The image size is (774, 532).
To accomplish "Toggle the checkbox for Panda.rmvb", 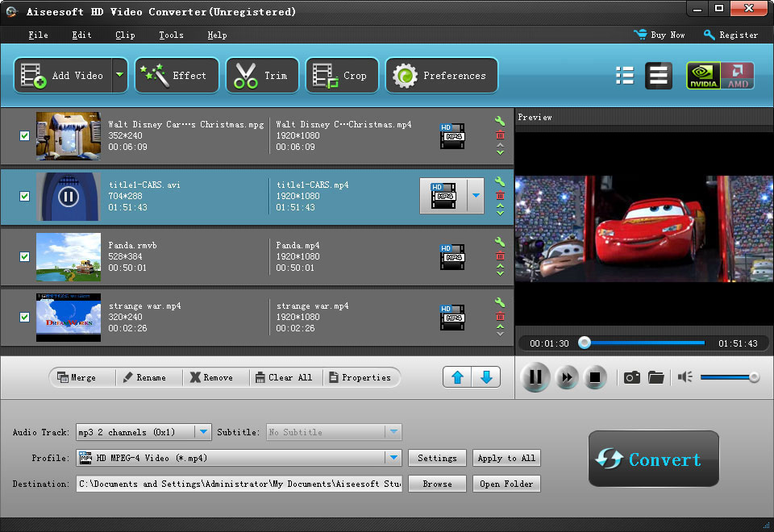I will point(24,256).
